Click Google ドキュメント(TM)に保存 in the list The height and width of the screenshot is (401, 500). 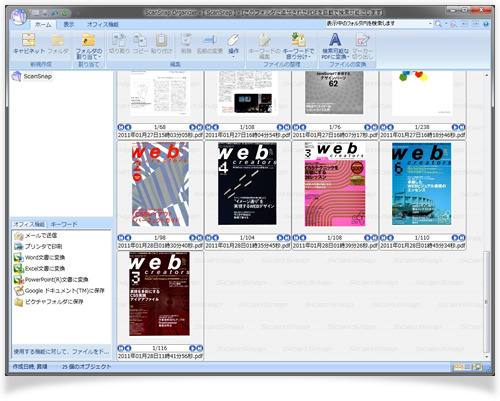tap(59, 291)
